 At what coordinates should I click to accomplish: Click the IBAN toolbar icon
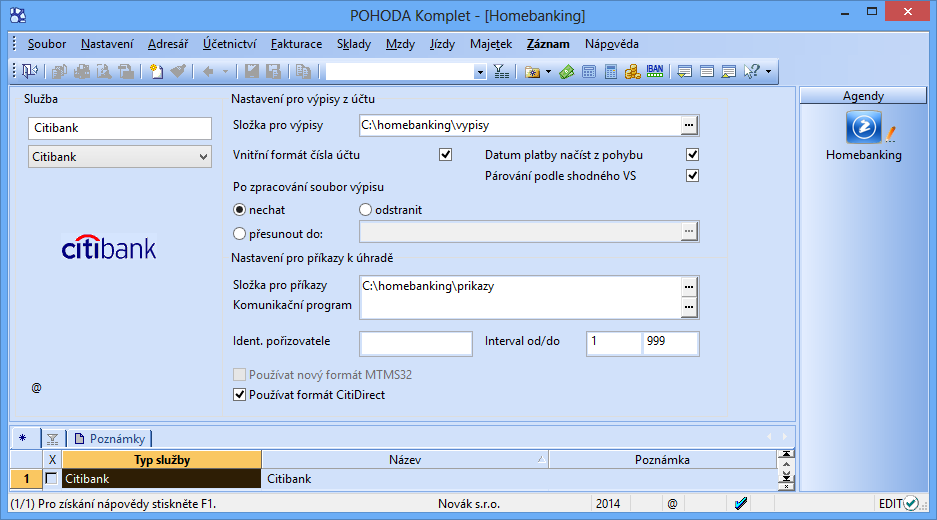click(x=655, y=72)
